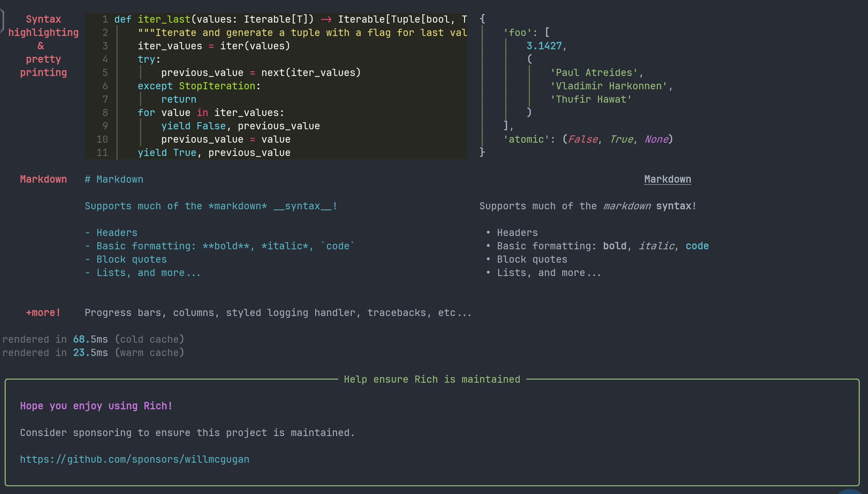Click the red '+more!' label
This screenshot has height=494, width=868.
pos(43,313)
